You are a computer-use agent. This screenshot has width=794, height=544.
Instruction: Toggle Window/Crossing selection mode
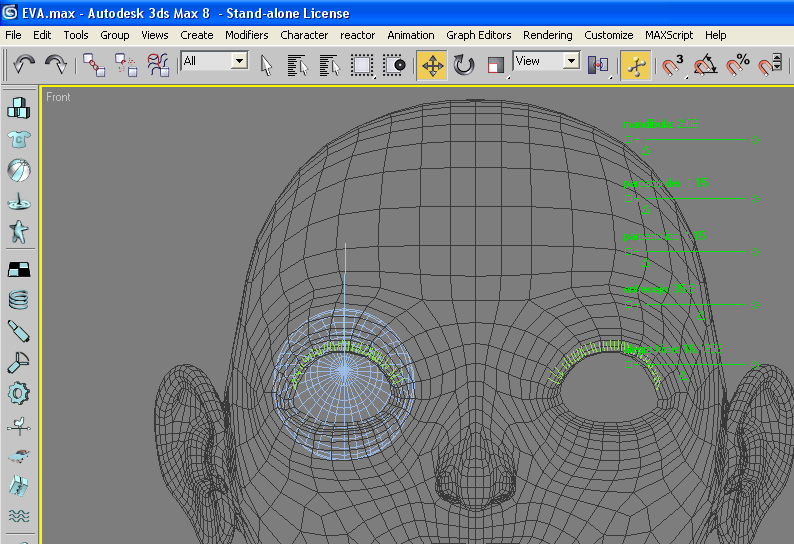395,65
